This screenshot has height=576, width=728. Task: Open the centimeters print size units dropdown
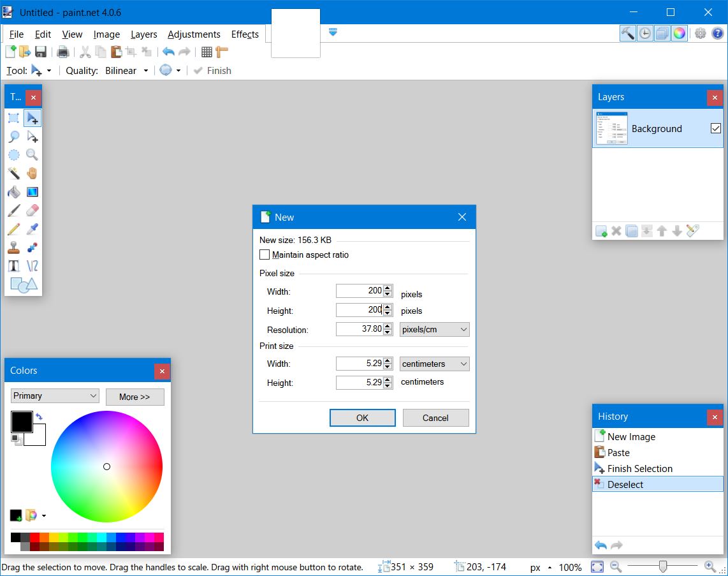pos(434,363)
